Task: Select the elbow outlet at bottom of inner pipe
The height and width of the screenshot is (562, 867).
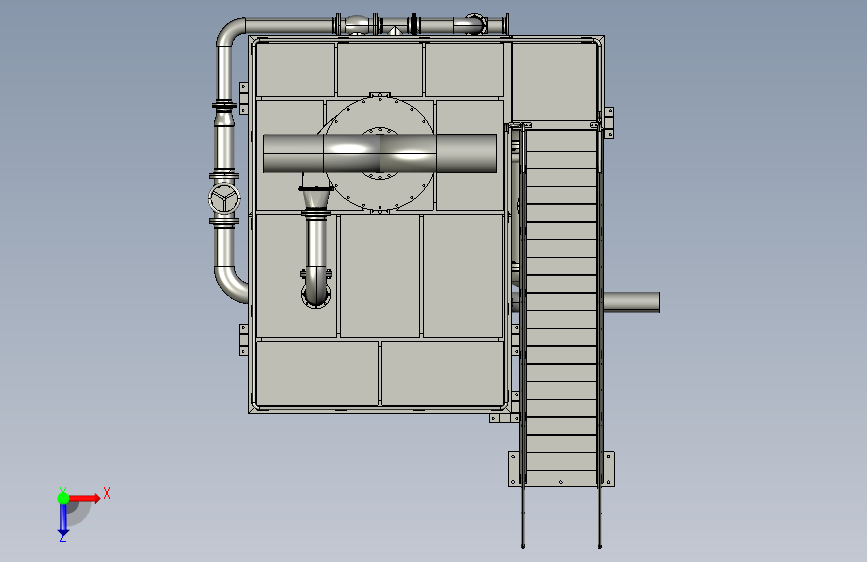Action: pyautogui.click(x=316, y=289)
